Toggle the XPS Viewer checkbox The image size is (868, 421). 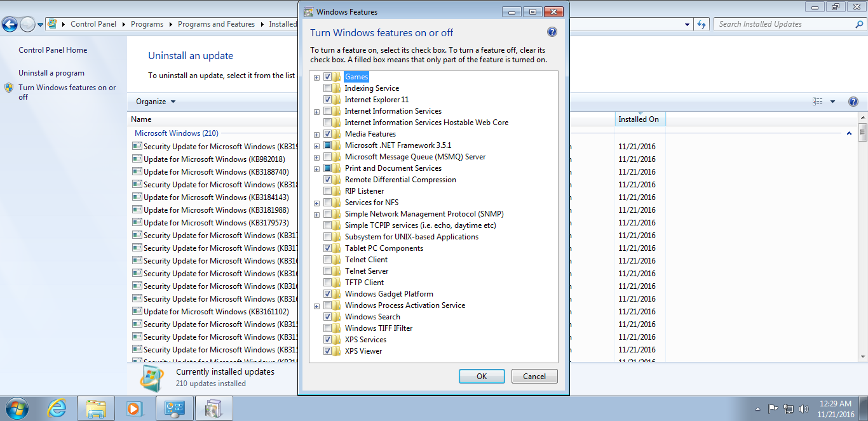click(327, 351)
